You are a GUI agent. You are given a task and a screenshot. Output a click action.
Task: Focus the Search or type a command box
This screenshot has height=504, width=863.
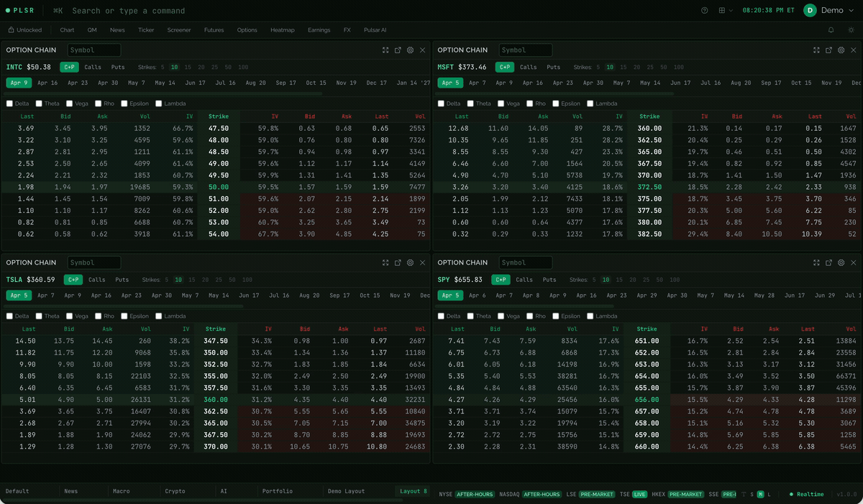[x=128, y=11]
